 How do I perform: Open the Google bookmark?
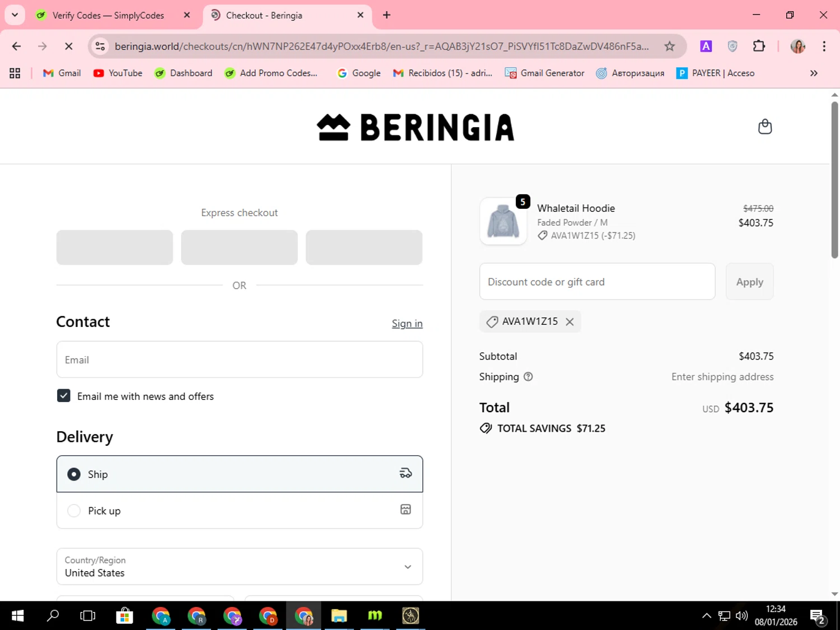pyautogui.click(x=359, y=73)
